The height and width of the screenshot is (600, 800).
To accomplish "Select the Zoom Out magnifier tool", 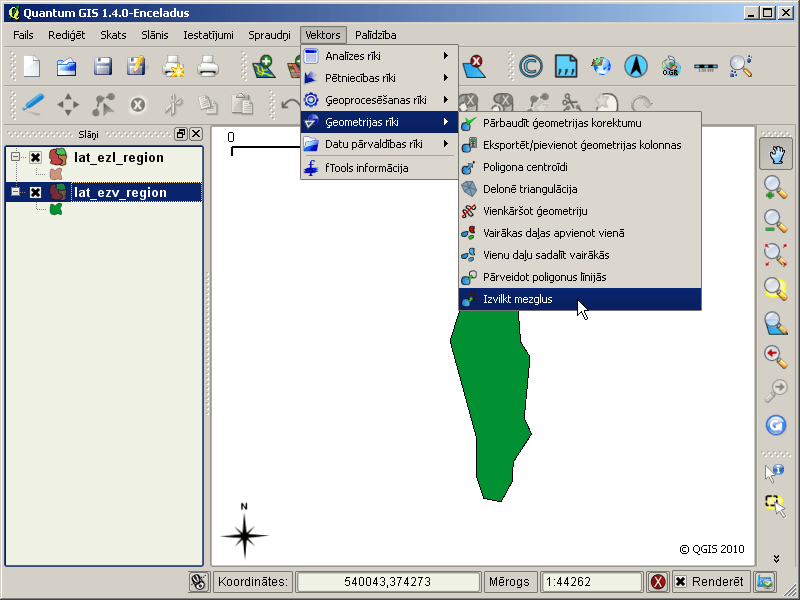I will point(776,221).
